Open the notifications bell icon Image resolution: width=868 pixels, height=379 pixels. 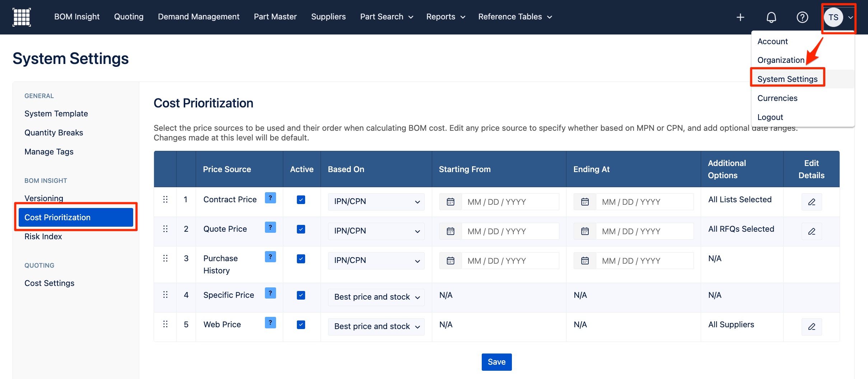pyautogui.click(x=771, y=17)
